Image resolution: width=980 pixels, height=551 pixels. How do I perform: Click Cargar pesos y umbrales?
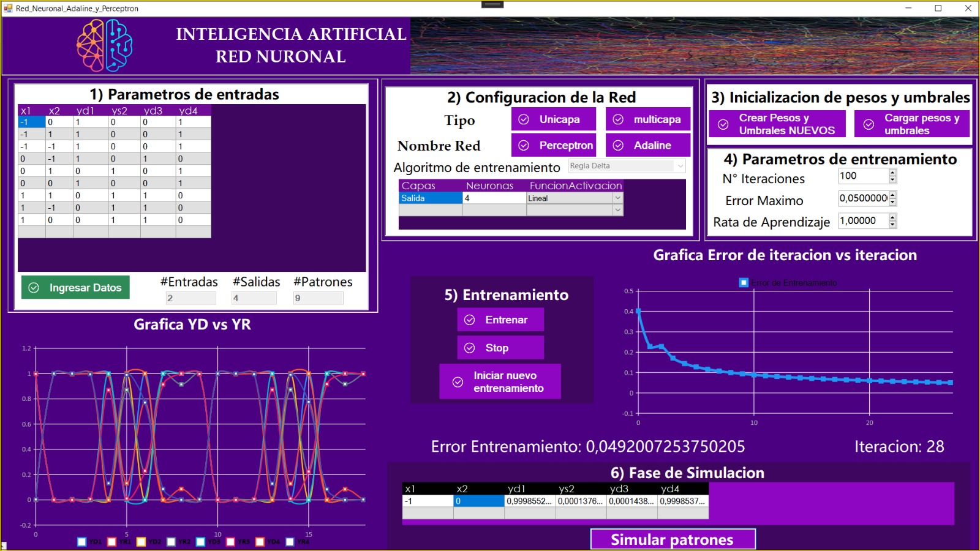(912, 124)
